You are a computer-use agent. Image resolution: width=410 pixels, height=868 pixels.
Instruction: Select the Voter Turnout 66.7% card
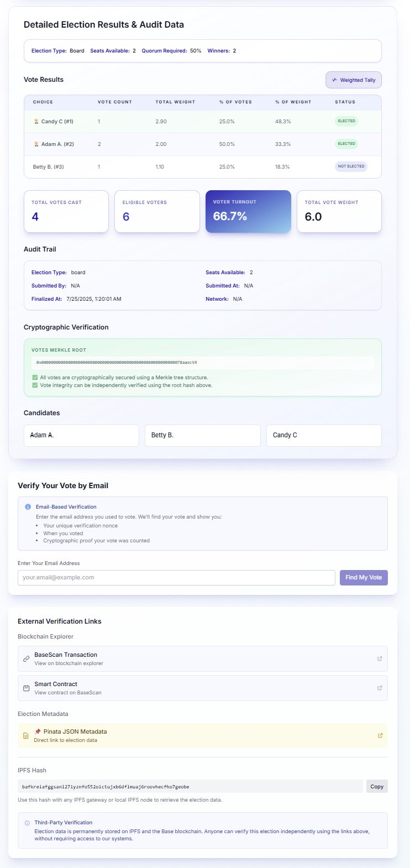pyautogui.click(x=248, y=212)
